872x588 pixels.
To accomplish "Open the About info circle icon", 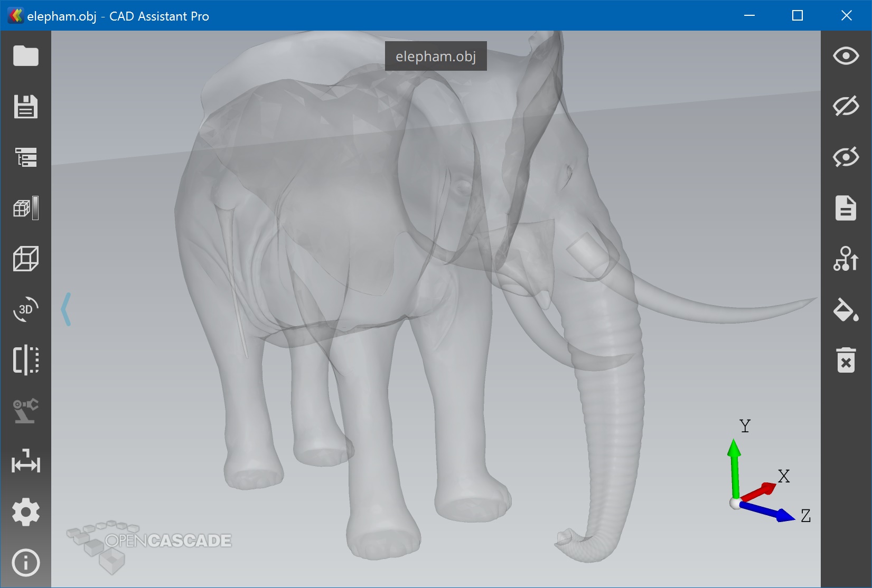I will 25,563.
